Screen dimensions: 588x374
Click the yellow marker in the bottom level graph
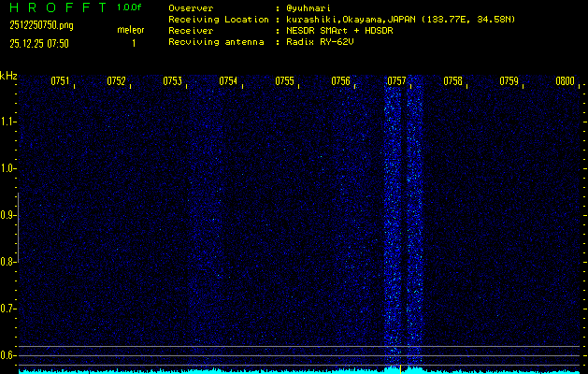point(400,369)
